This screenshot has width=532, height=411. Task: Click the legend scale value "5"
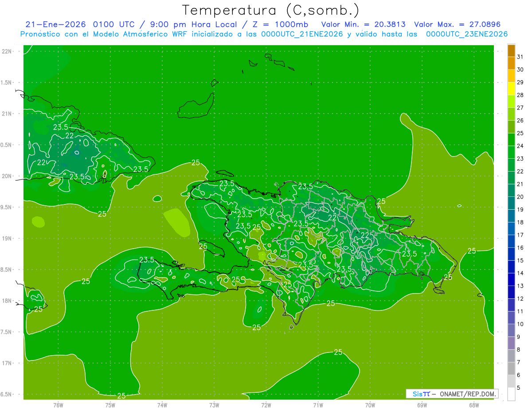click(x=519, y=388)
